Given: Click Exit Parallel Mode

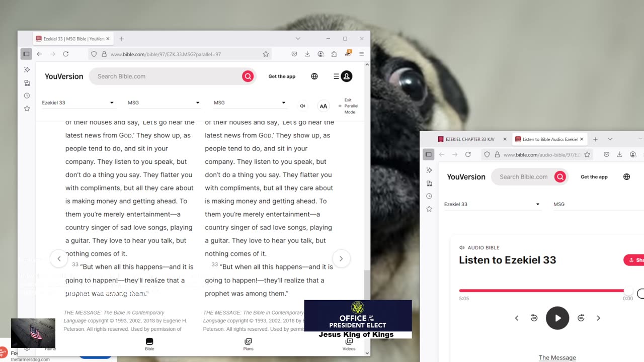Looking at the screenshot, I should [x=348, y=106].
